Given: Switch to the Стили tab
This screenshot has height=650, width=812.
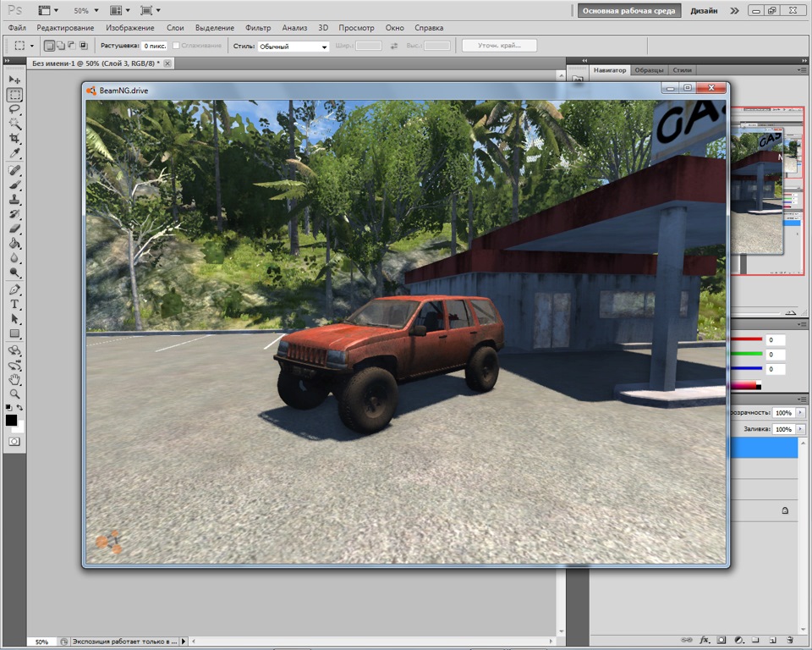Looking at the screenshot, I should click(682, 70).
